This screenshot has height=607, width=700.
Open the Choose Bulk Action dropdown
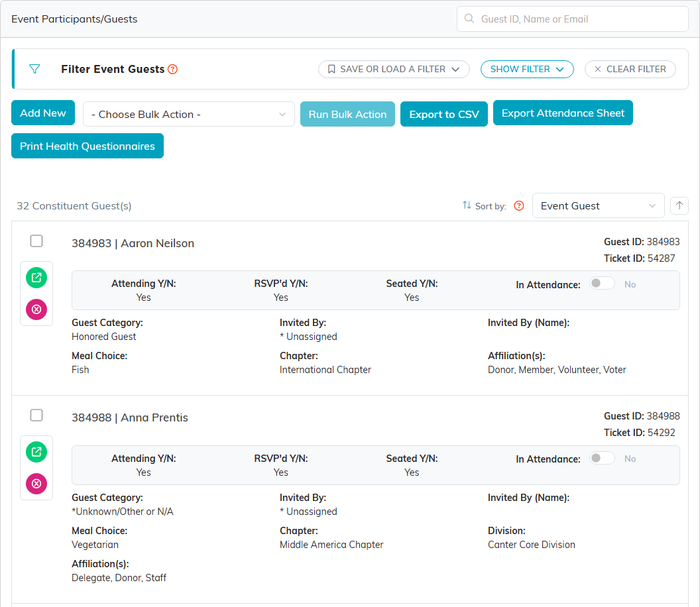pos(189,114)
